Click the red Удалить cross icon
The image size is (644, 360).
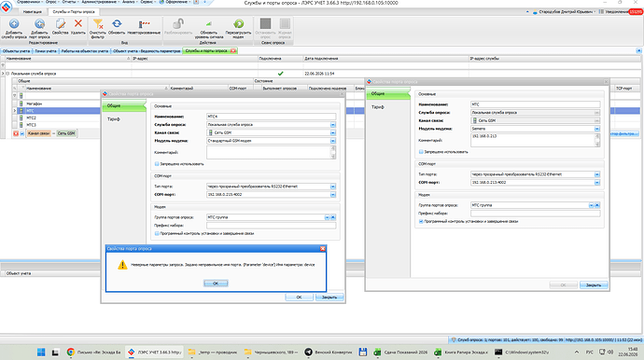point(78,24)
